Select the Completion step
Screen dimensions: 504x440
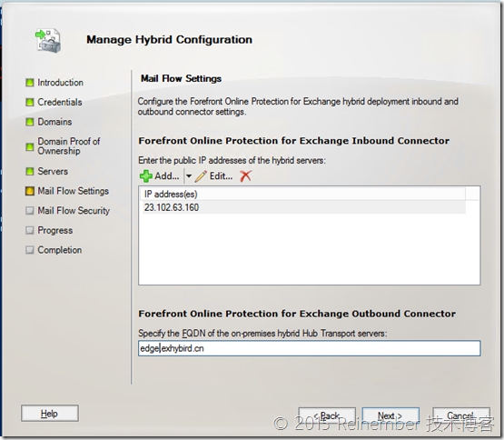pos(59,250)
